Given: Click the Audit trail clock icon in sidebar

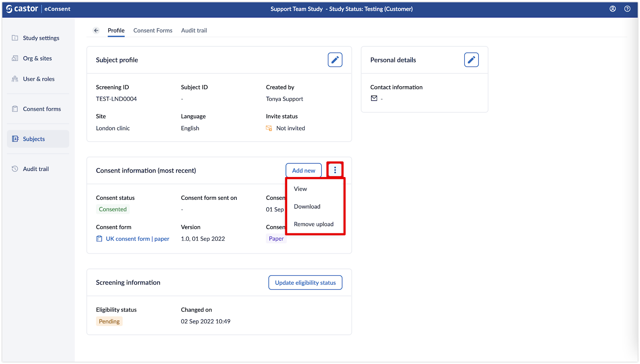Looking at the screenshot, I should (15, 169).
